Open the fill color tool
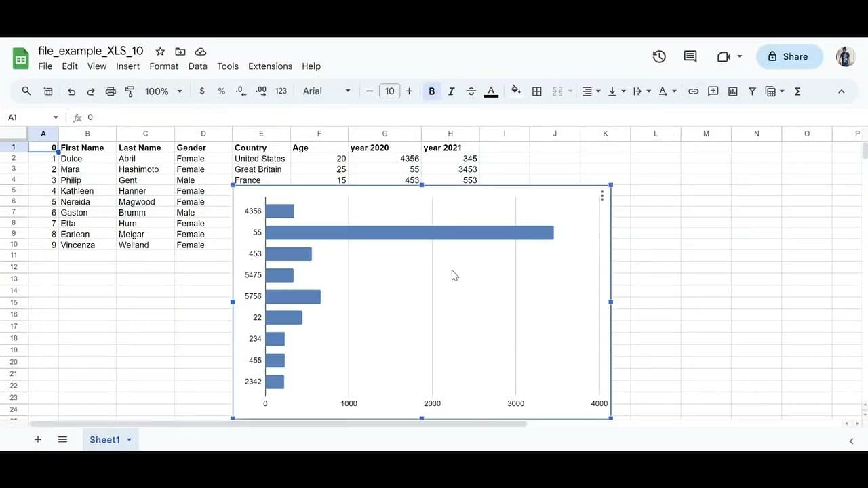 [x=515, y=91]
